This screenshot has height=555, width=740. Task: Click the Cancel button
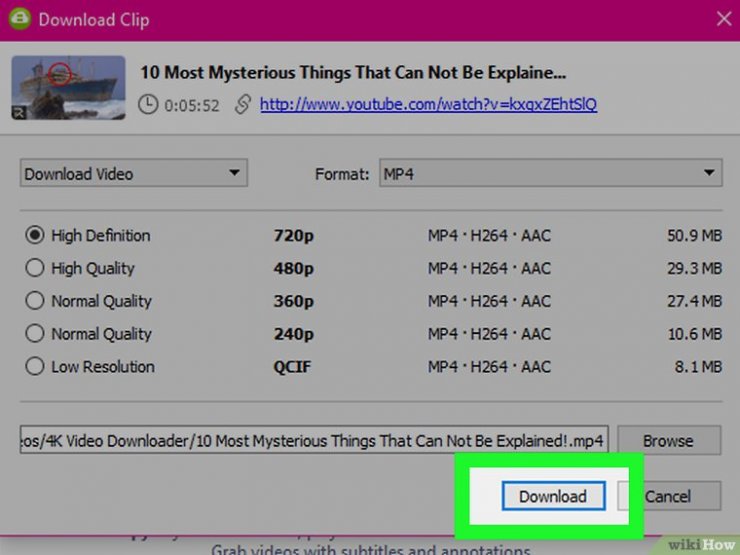click(x=669, y=496)
